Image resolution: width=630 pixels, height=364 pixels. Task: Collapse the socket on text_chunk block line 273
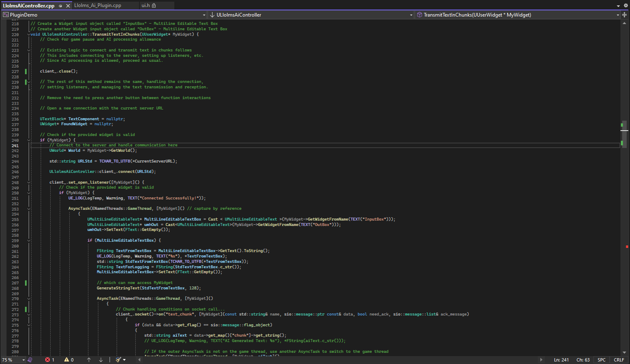click(29, 314)
